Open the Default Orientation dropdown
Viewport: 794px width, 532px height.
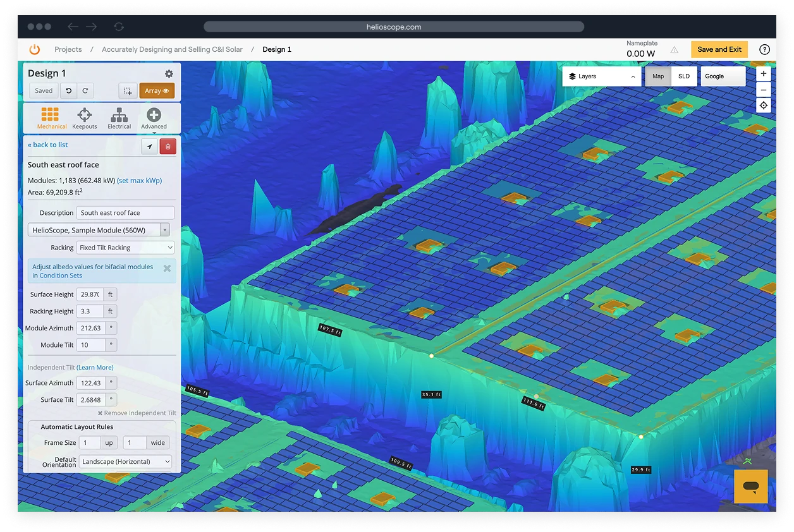pos(125,462)
